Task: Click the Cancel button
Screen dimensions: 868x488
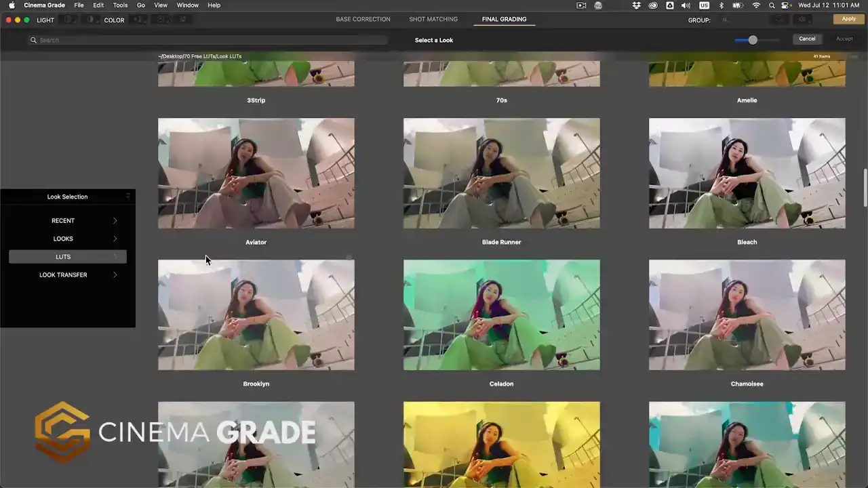Action: pyautogui.click(x=807, y=39)
